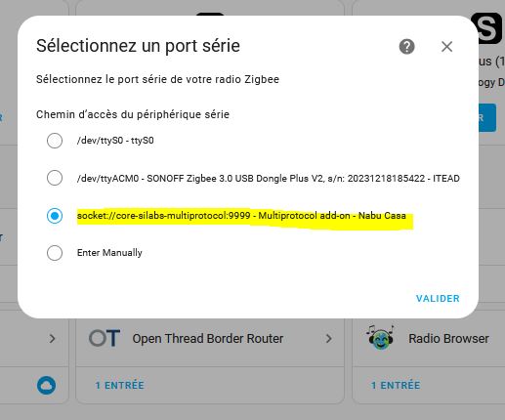Image resolution: width=505 pixels, height=420 pixels.
Task: Select the SONOFF Zigbee dongle radio option
Action: pos(55,178)
